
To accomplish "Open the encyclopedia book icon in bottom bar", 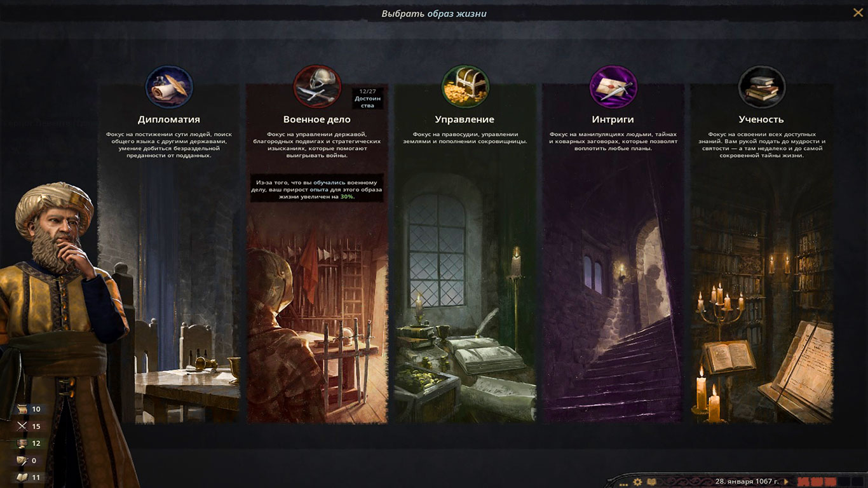I will 651,482.
